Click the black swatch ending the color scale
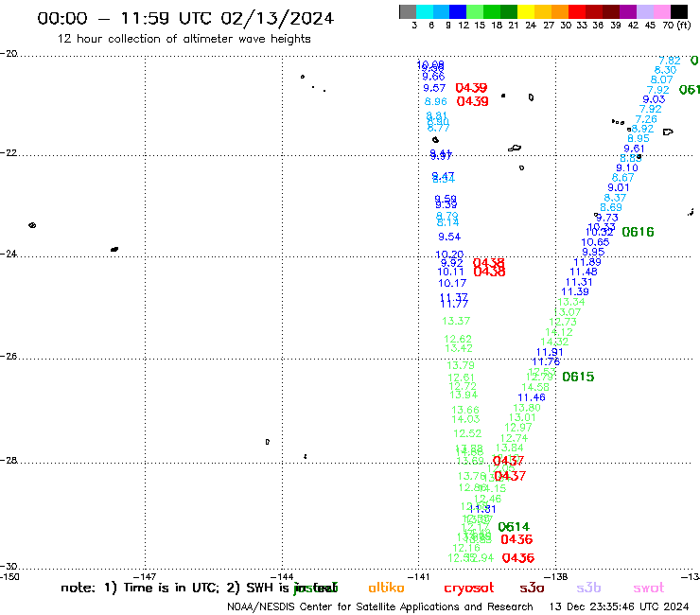Screen dimensions: 700x615 678,11
